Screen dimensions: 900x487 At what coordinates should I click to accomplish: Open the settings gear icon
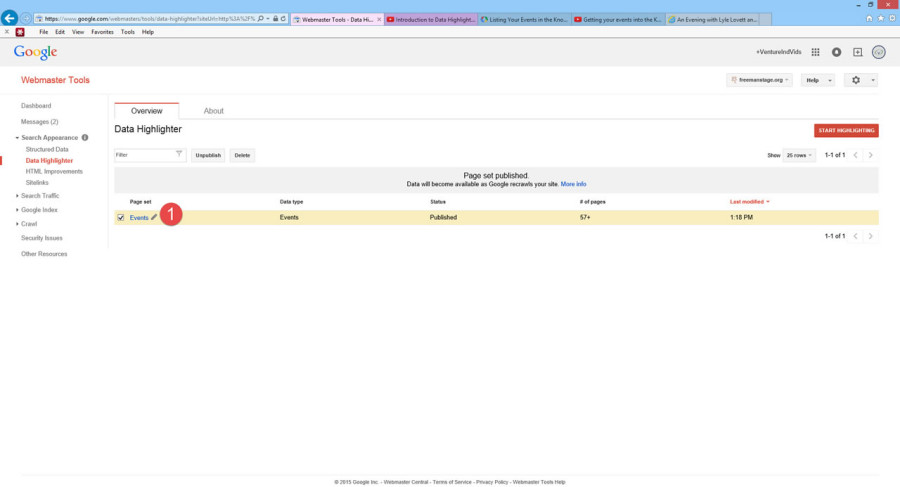tap(856, 80)
